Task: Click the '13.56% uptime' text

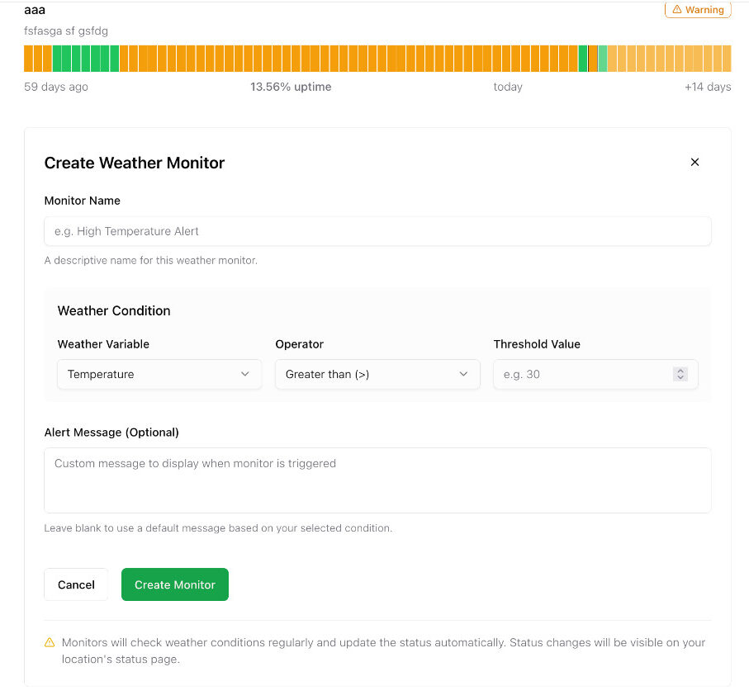Action: pyautogui.click(x=291, y=87)
